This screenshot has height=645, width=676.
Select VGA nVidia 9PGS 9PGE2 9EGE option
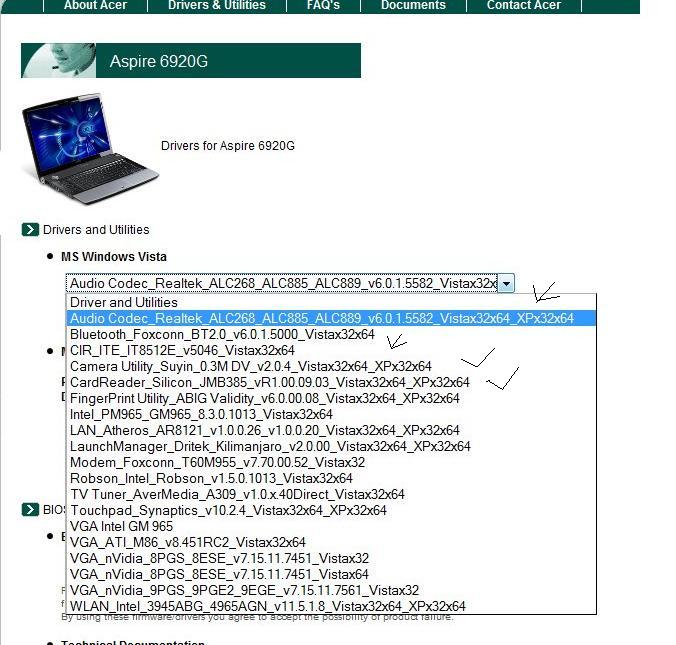[331, 590]
